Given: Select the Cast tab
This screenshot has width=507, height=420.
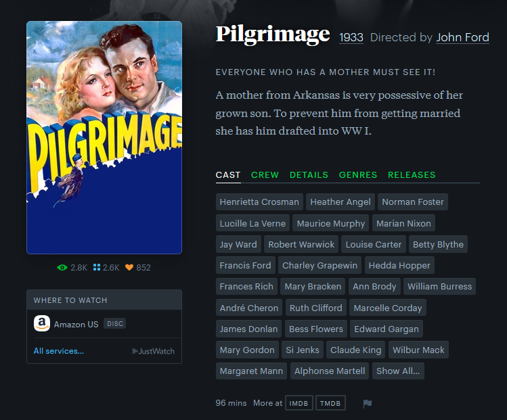Looking at the screenshot, I should (228, 174).
